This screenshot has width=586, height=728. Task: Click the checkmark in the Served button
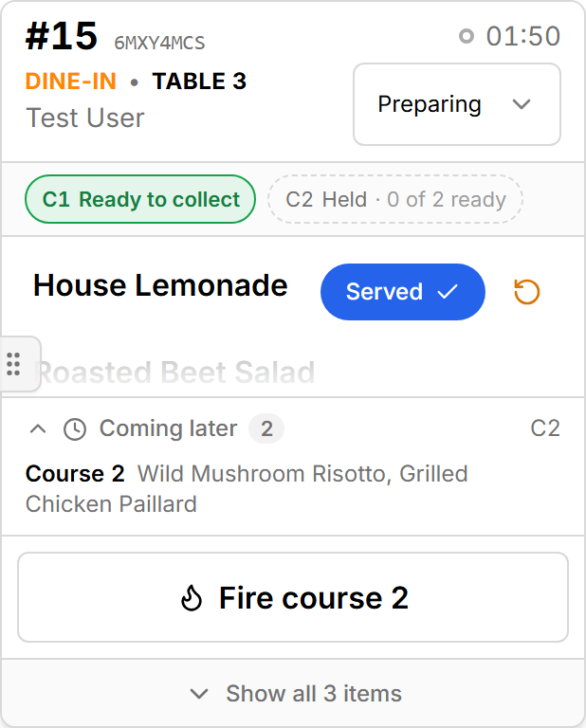[x=448, y=292]
